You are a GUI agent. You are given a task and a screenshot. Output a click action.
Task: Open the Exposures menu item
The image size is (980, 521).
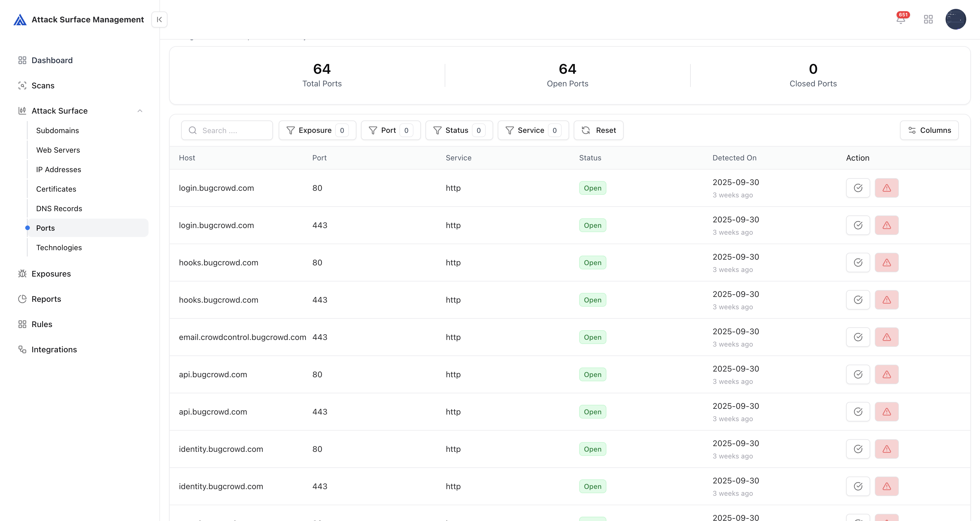click(x=51, y=274)
